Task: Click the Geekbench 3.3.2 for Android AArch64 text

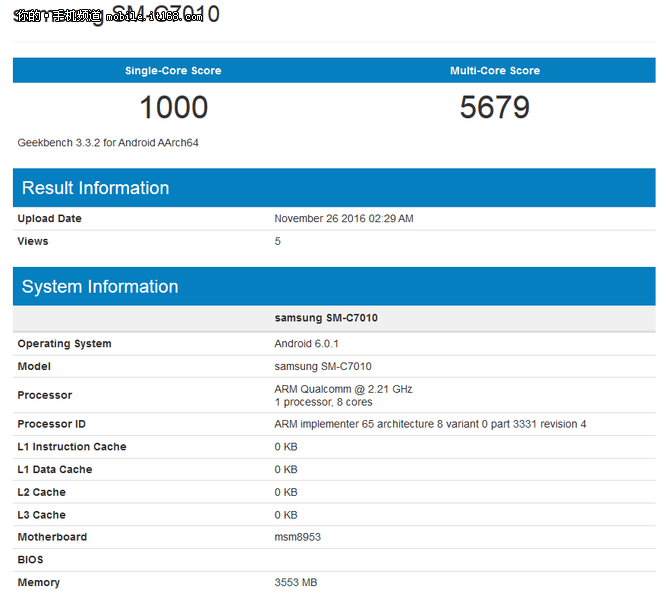Action: [108, 143]
